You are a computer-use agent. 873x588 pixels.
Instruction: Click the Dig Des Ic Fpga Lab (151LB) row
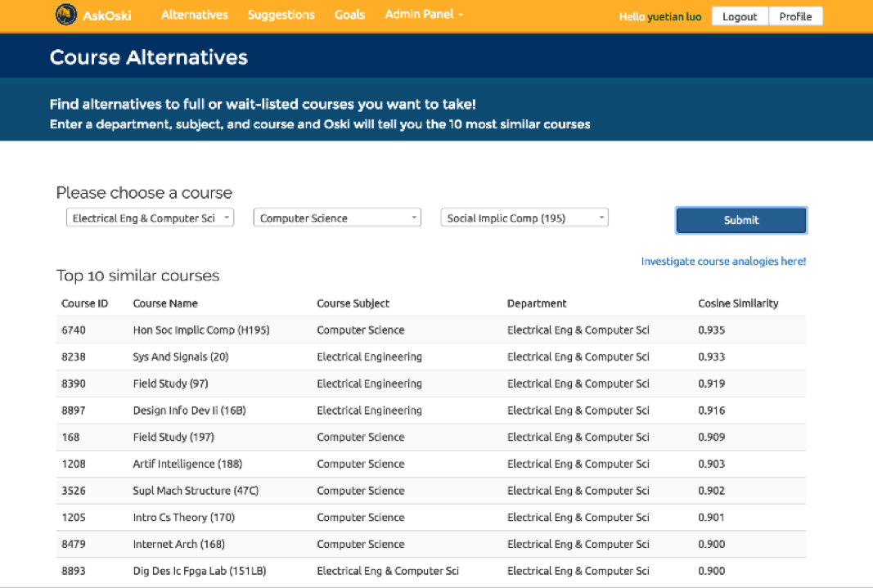click(199, 571)
